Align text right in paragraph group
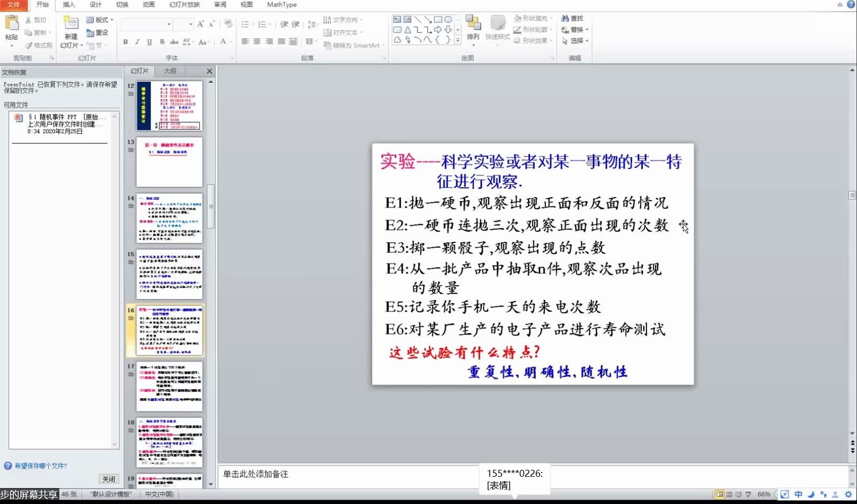Viewport: 857px width, 504px height. 269,42
